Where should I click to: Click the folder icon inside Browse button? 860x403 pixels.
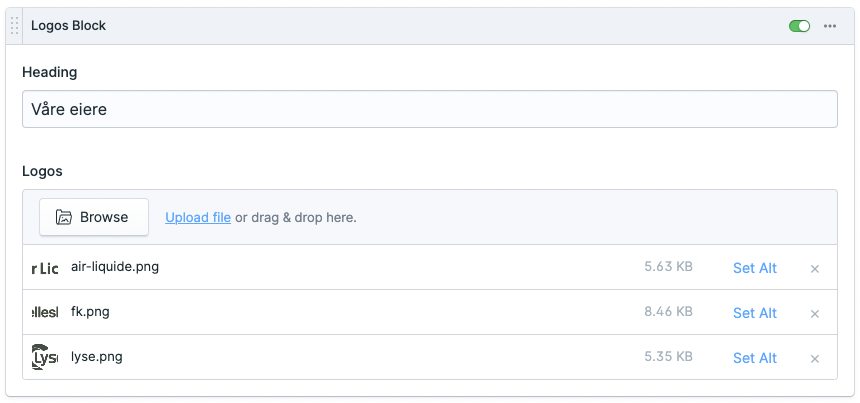(x=64, y=217)
